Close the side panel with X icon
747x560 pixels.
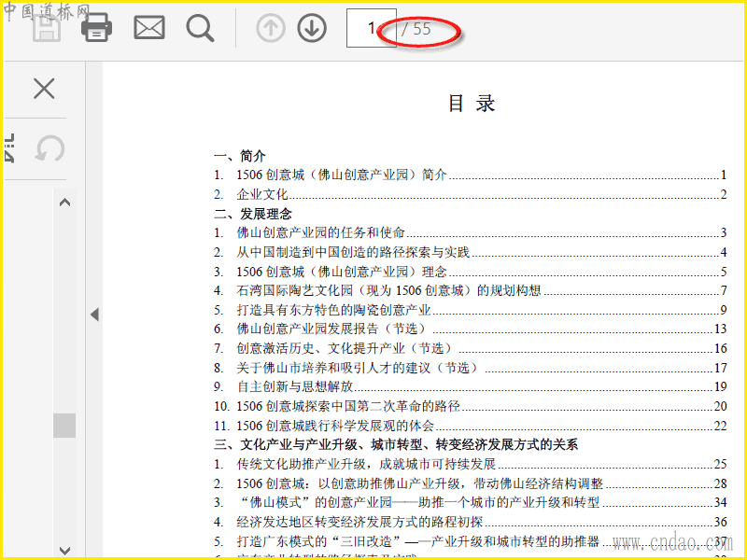[44, 89]
